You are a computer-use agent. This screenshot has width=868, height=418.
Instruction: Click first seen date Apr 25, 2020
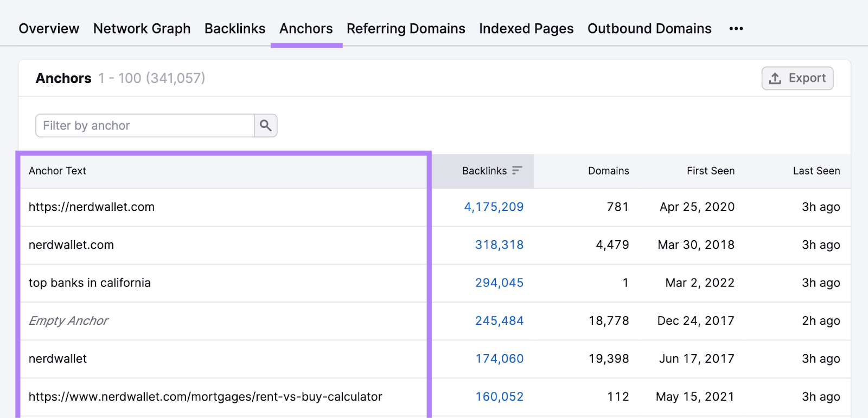[x=697, y=207]
